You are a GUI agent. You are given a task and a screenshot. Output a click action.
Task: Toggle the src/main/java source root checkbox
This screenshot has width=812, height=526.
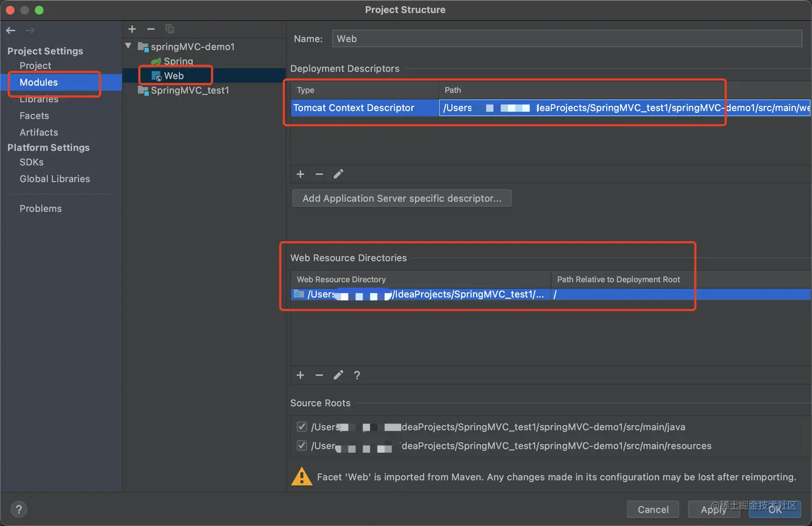[302, 427]
